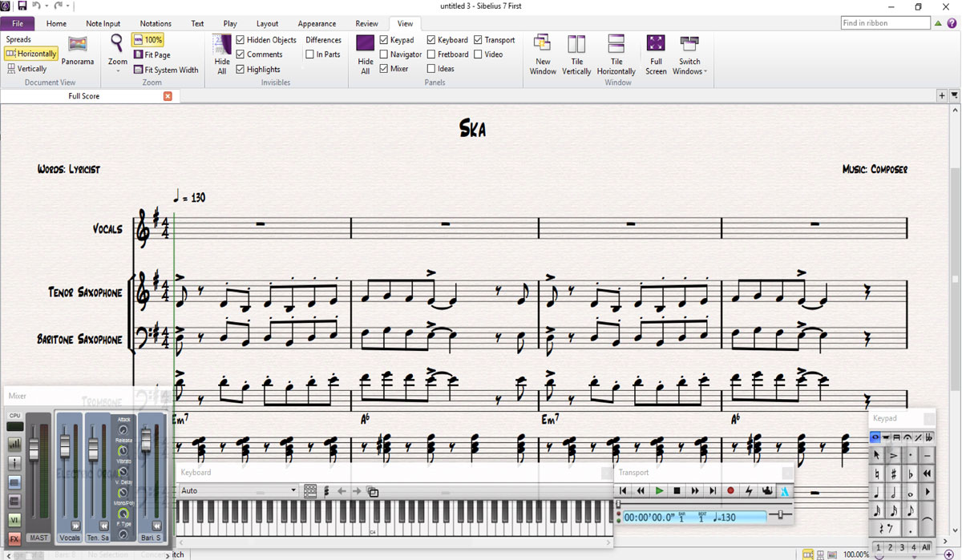Screen dimensions: 962x560
Task: Click the Redo arrow icon
Action: pyautogui.click(x=58, y=6)
